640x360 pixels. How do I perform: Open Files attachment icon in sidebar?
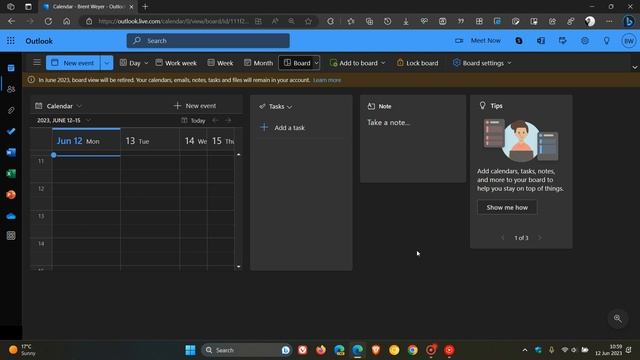click(x=11, y=110)
